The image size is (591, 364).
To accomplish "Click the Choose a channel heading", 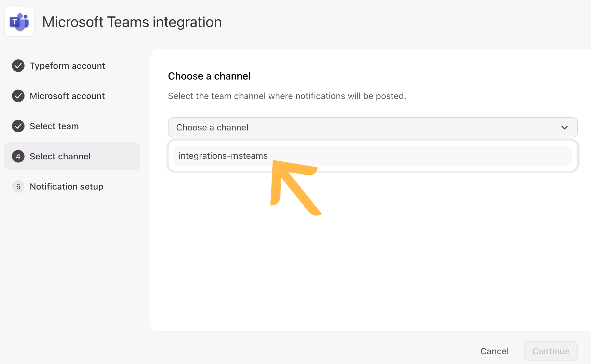I will pos(209,76).
